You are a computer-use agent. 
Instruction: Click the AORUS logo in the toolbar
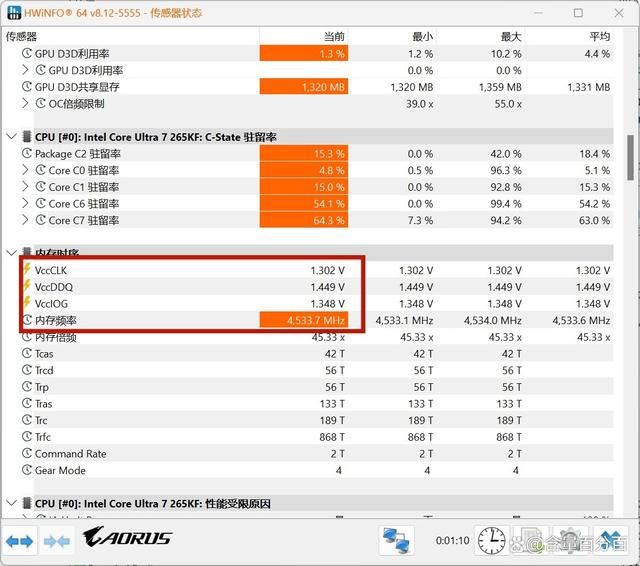point(130,538)
